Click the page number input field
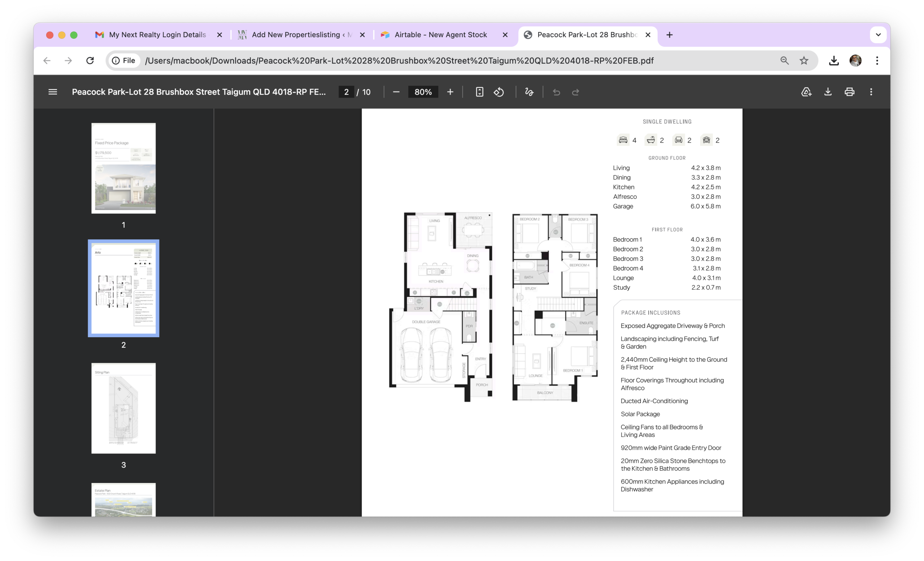924x561 pixels. [x=346, y=92]
